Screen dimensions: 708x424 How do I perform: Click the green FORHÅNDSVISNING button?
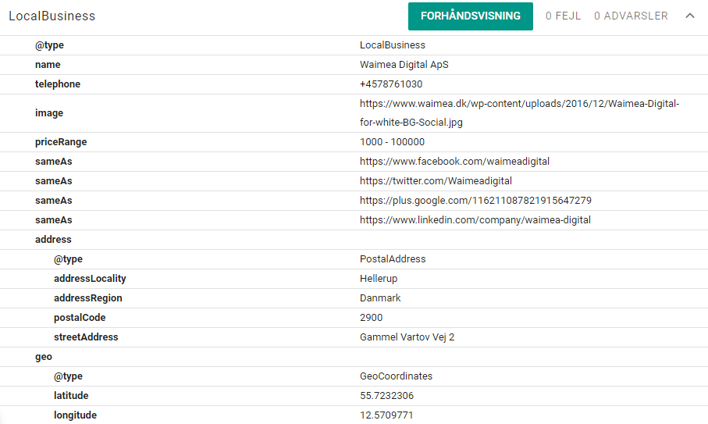coord(470,16)
